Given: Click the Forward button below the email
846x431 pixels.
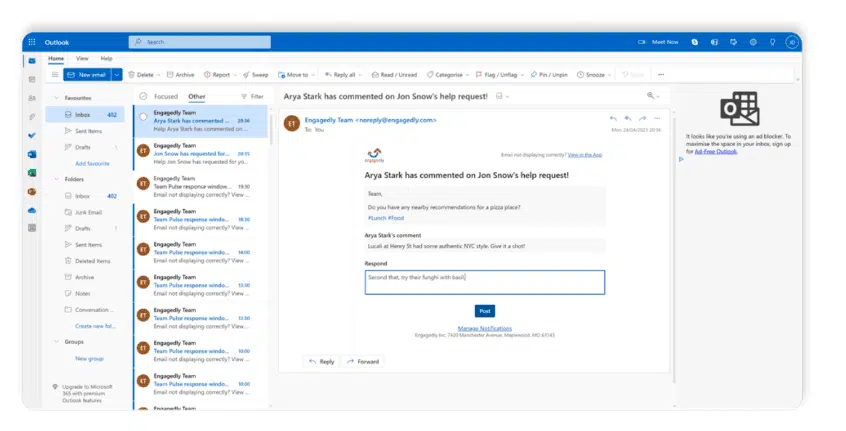Looking at the screenshot, I should (x=363, y=361).
